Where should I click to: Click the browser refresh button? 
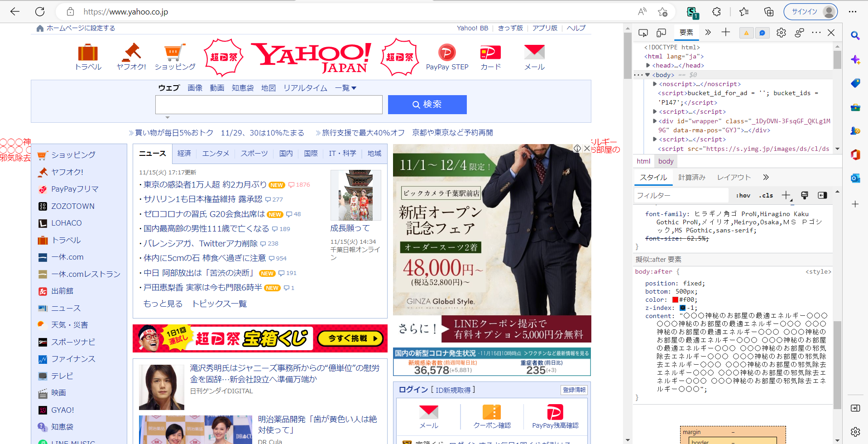pos(40,12)
